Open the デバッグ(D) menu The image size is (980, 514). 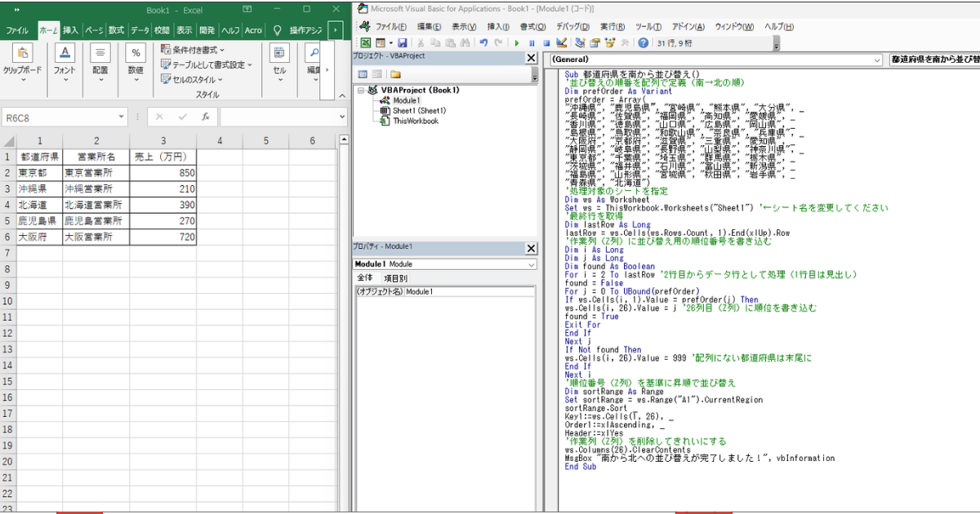tap(572, 26)
